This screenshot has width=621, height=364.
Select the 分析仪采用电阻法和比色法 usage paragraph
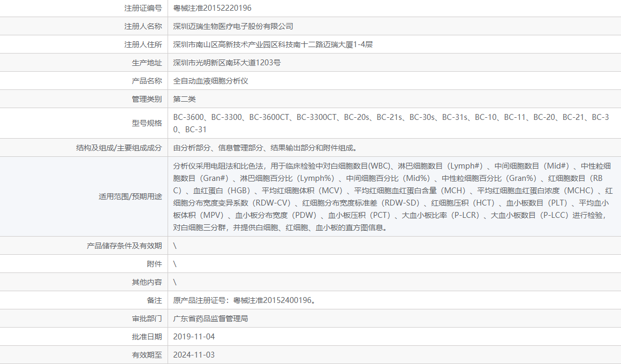[x=393, y=196]
